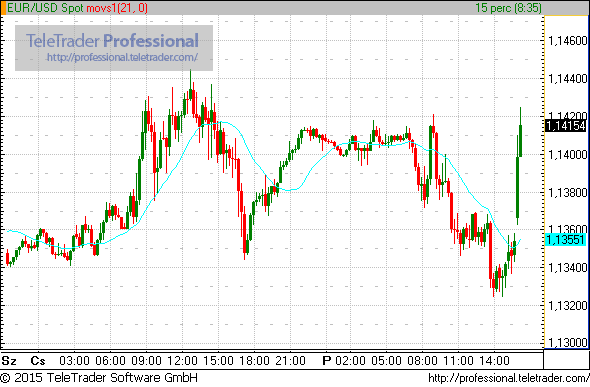Open the teletrader.com link in footer
The image size is (590, 387).
(509, 378)
